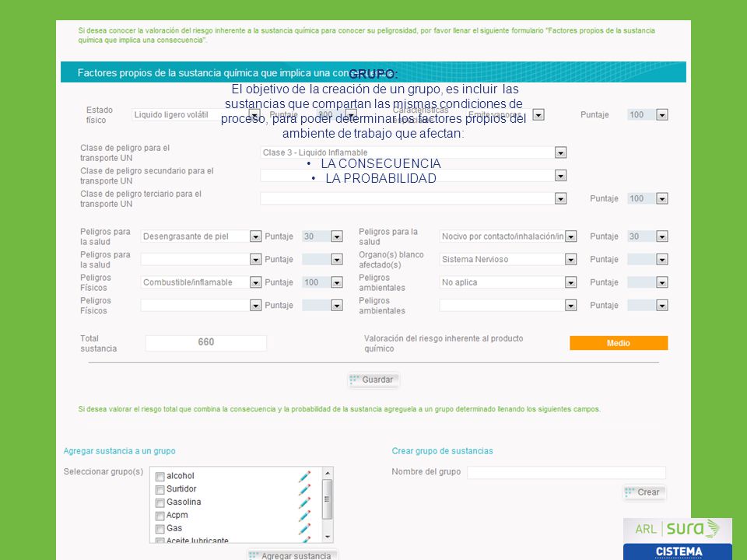Image resolution: width=747 pixels, height=560 pixels.
Task: Click the Crear grupo de sustancias heading
Action: pyautogui.click(x=442, y=451)
